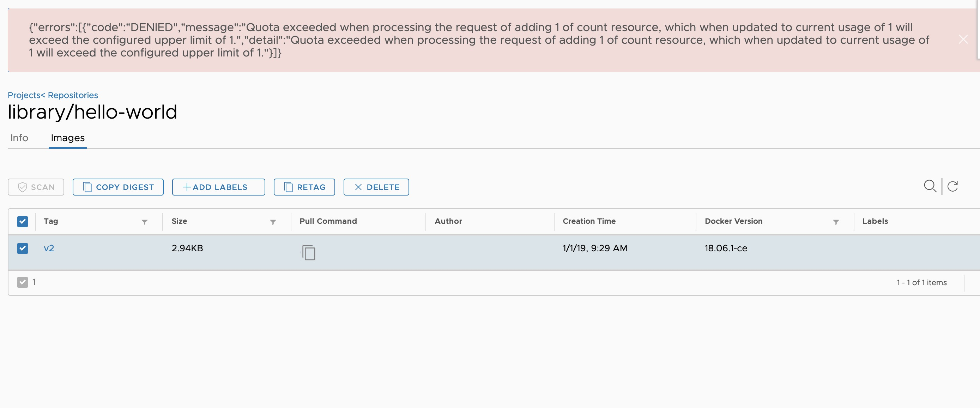Open the v2 tag details link
The image size is (980, 408).
tap(49, 248)
